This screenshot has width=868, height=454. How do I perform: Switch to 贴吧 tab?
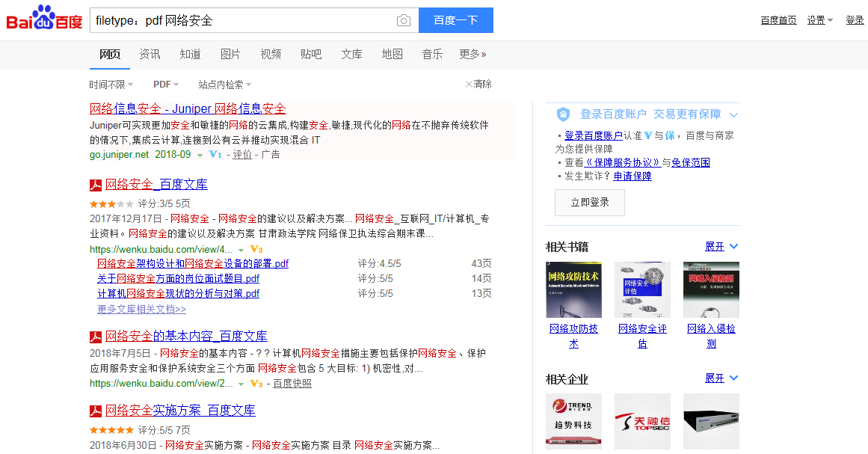click(x=311, y=55)
